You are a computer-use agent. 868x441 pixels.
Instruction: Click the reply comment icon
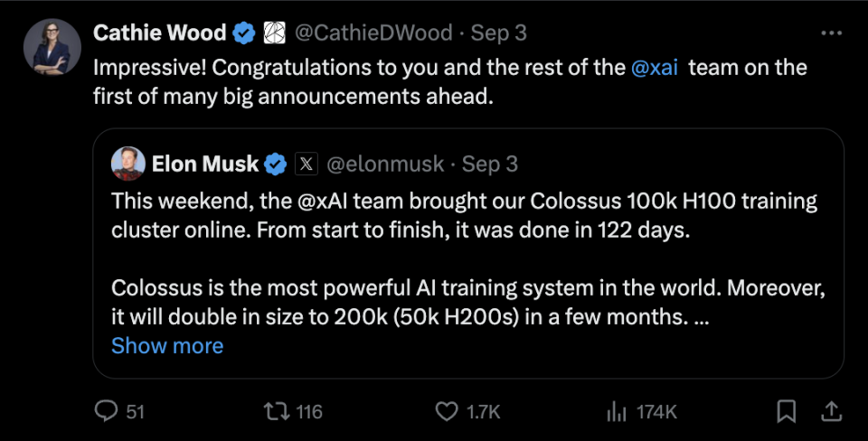click(107, 411)
